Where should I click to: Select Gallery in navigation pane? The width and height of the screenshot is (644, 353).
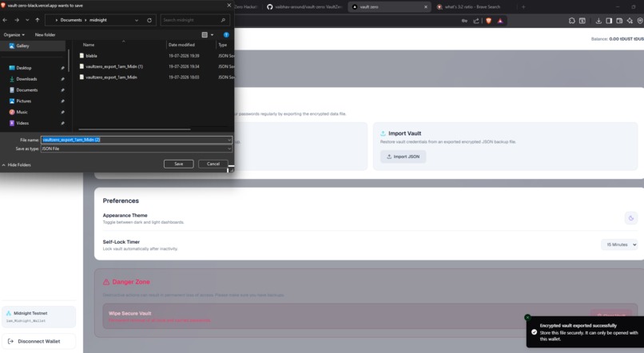click(33, 46)
